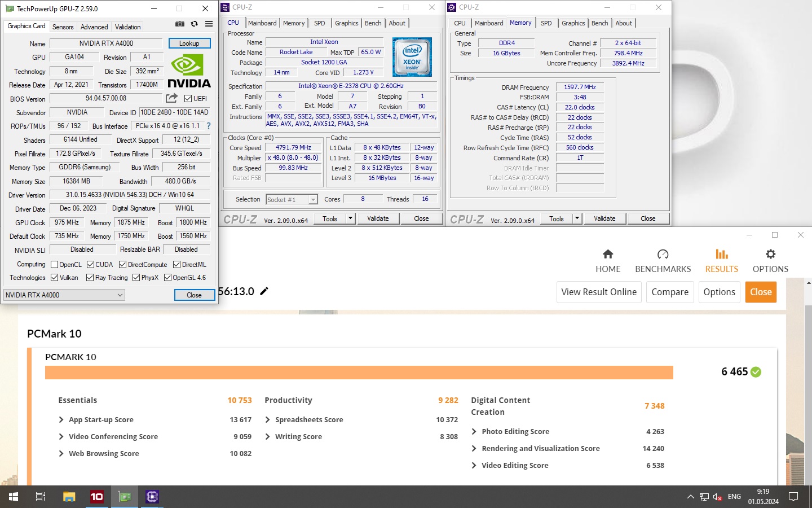Open SPD tab in CPU-Z Memory window
812x508 pixels.
coord(546,23)
